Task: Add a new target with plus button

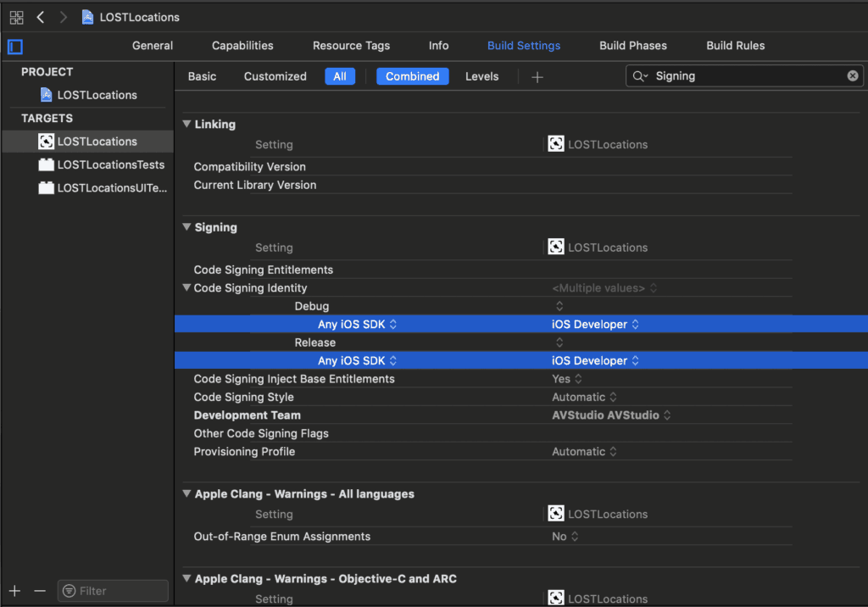Action: 15,591
